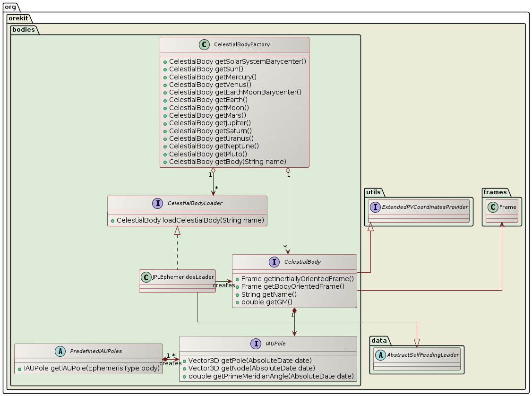Select the org package tab
532x396 pixels.
pyautogui.click(x=10, y=7)
